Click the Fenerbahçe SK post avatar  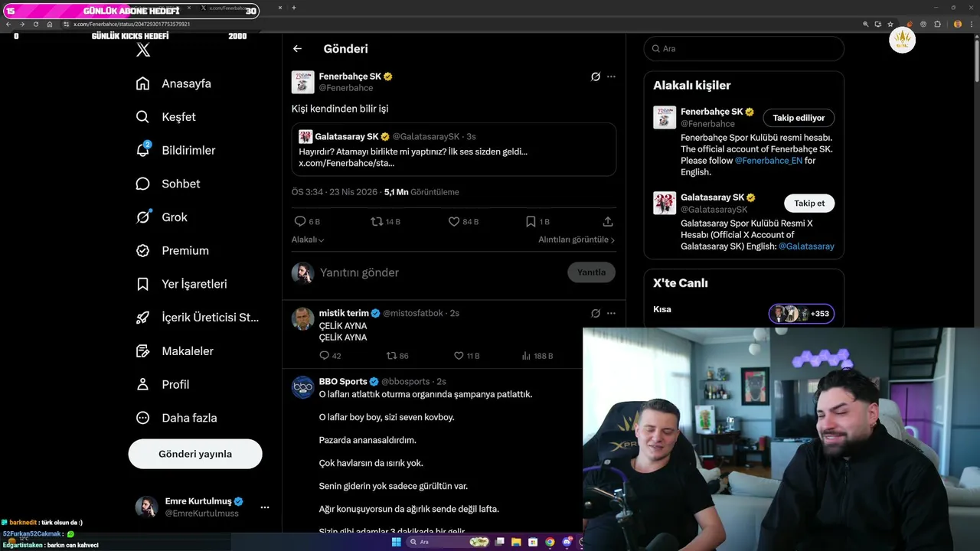(303, 82)
